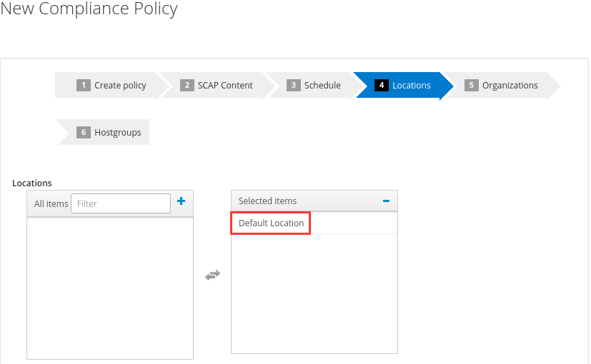
Task: Click the number 3 badge in the wizard
Action: point(293,85)
